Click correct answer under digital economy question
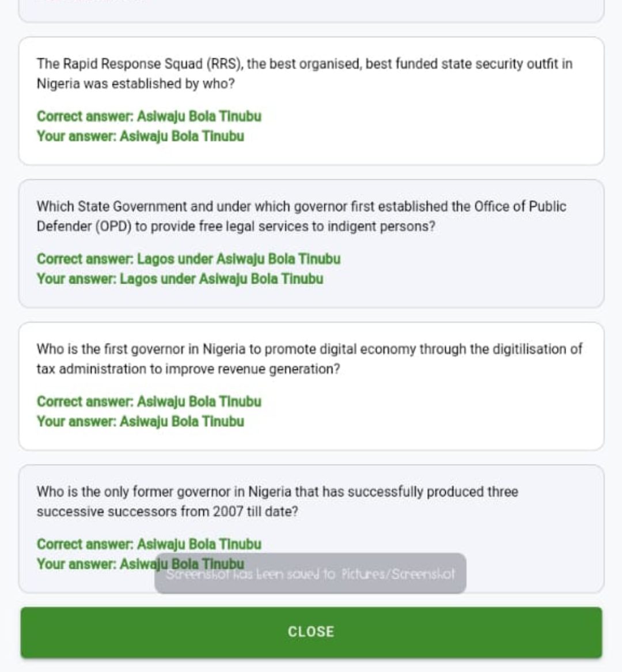Image resolution: width=622 pixels, height=672 pixels. coord(149,402)
